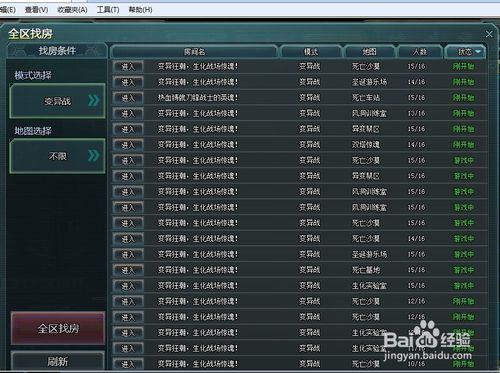Click 进入 for the 生化实验室 15/16 room

point(128,286)
